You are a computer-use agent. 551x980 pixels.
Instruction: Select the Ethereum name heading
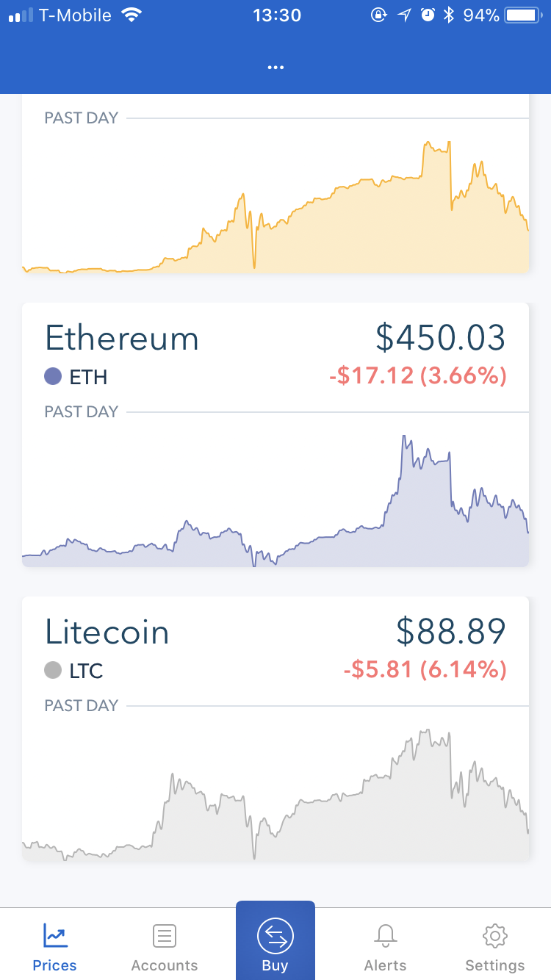pyautogui.click(x=122, y=339)
